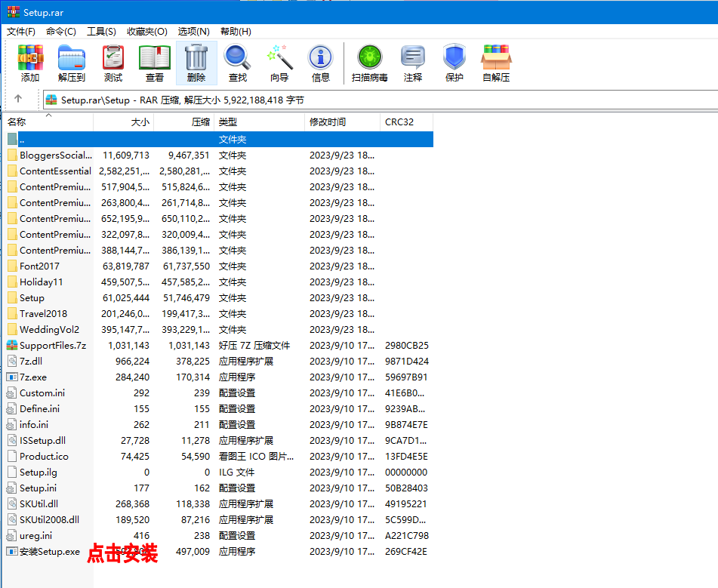Delete selected files from the archive
The image size is (718, 588).
point(196,63)
